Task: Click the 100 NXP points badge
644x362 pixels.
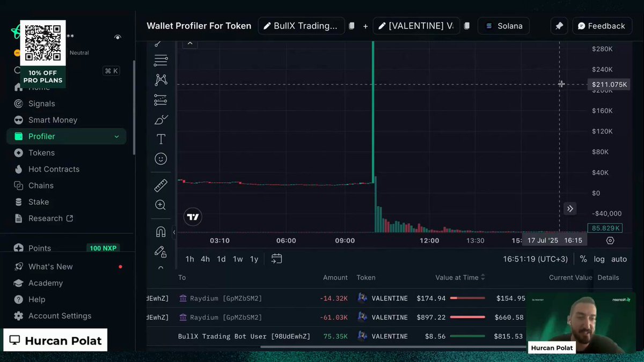Action: pyautogui.click(x=103, y=248)
